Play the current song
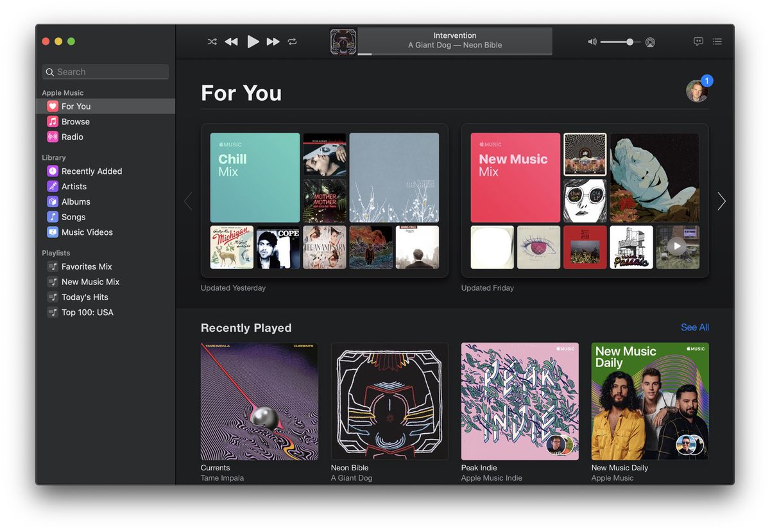770x532 pixels. click(x=253, y=42)
